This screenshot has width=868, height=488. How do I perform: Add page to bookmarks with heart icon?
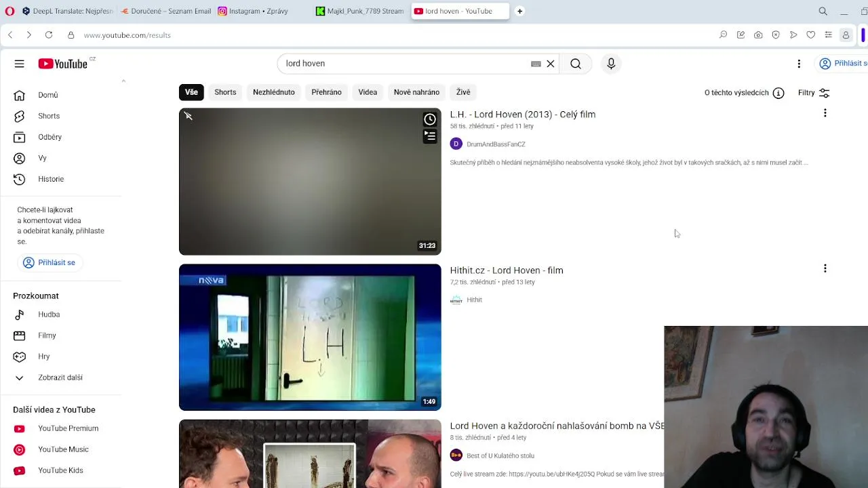tap(810, 35)
